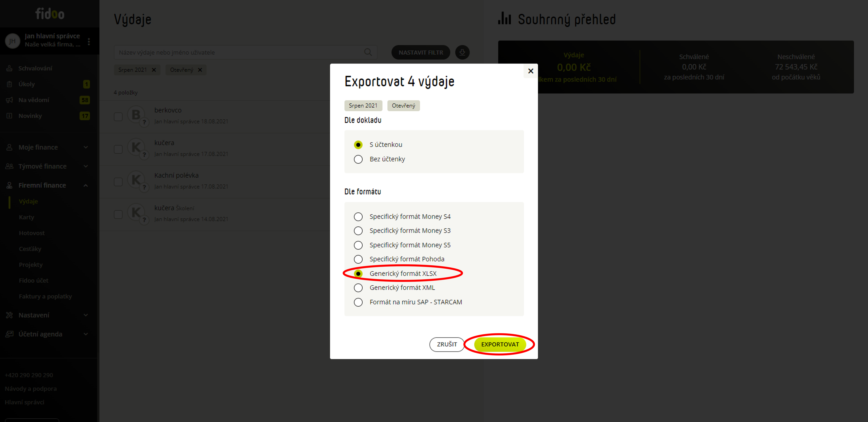Click the Srpen 2021 tag in dialog
Screen dimensions: 868x422
coord(363,105)
